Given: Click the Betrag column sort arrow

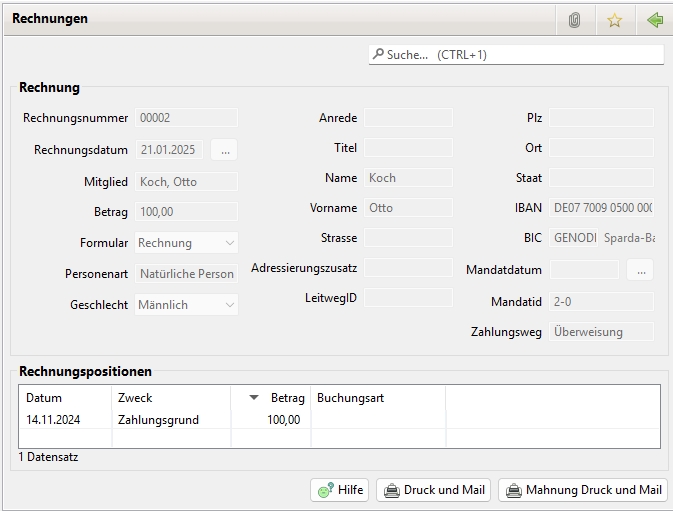Looking at the screenshot, I should [x=254, y=398].
